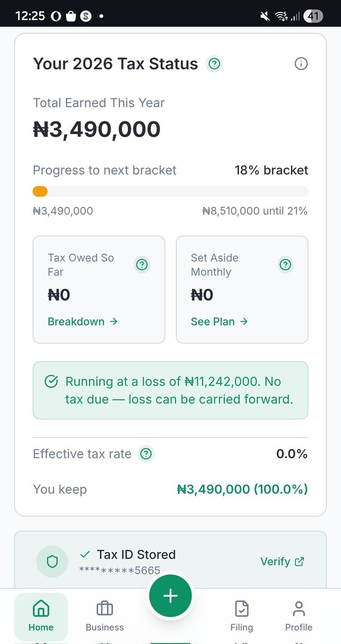Switch to the Home tab
This screenshot has height=644, width=341.
[41, 616]
